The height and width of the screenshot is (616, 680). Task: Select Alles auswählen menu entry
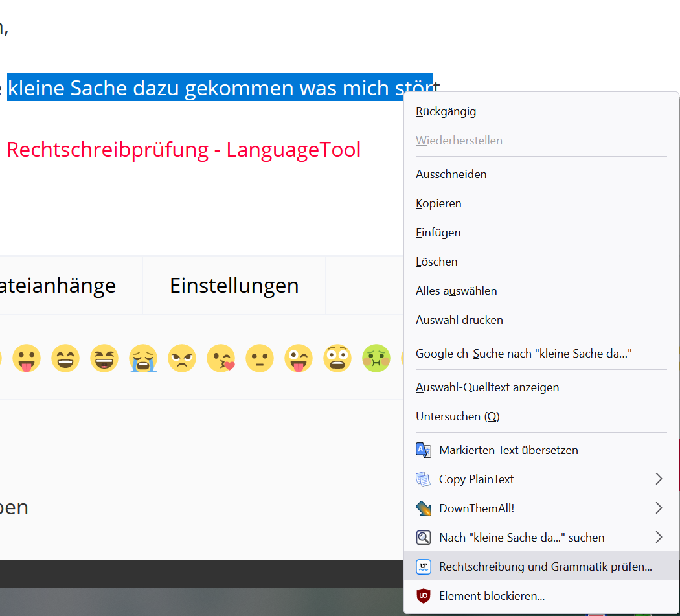pyautogui.click(x=541, y=291)
